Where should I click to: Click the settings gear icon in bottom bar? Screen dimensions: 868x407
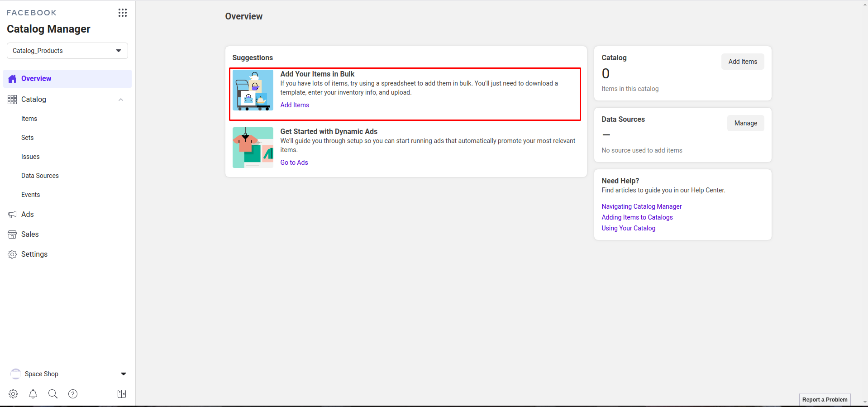point(13,394)
